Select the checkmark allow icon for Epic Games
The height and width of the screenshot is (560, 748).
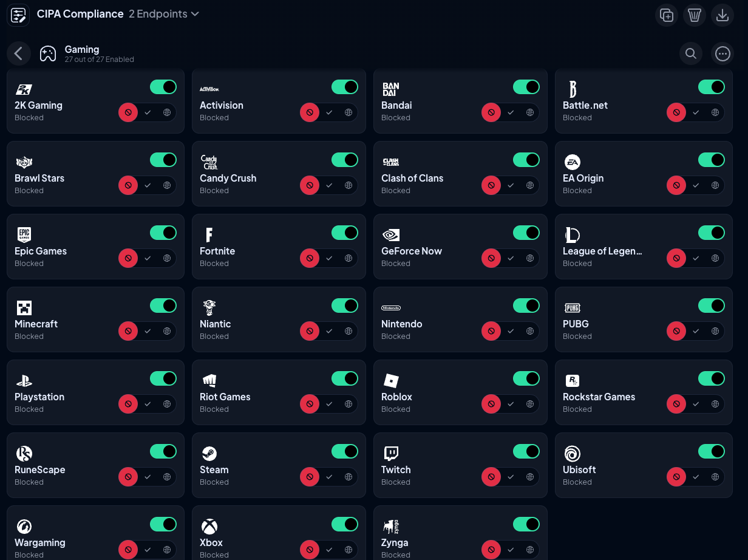148,258
